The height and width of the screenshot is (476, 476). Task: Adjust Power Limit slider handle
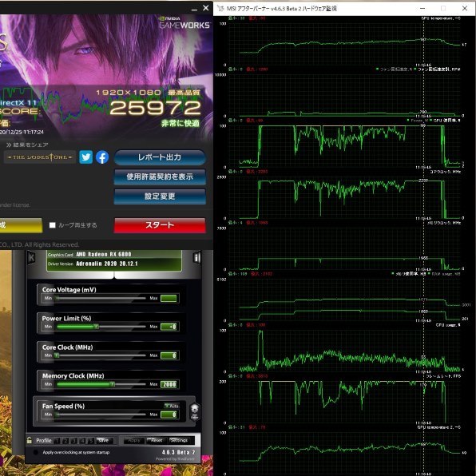point(96,327)
